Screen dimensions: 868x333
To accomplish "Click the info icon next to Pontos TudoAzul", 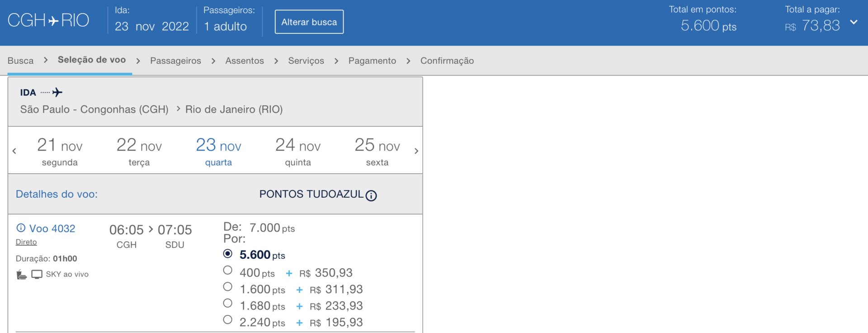I will point(371,195).
